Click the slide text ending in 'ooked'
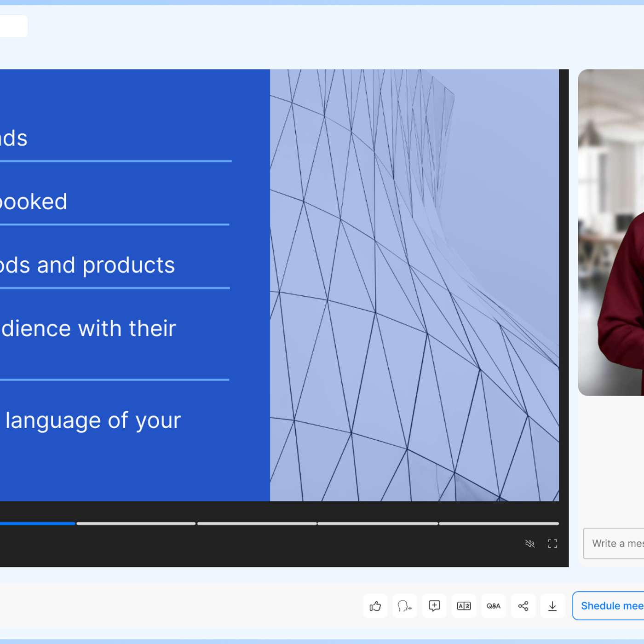Viewport: 644px width, 644px height. [x=34, y=201]
